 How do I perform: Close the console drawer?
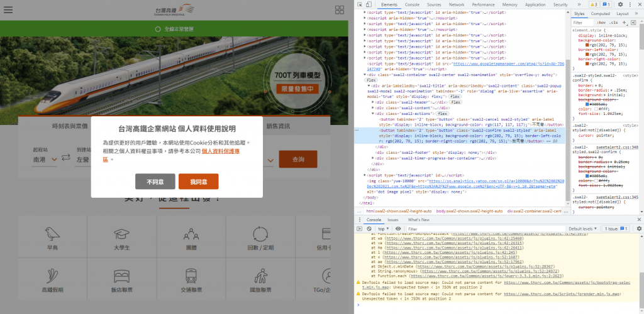click(x=639, y=220)
